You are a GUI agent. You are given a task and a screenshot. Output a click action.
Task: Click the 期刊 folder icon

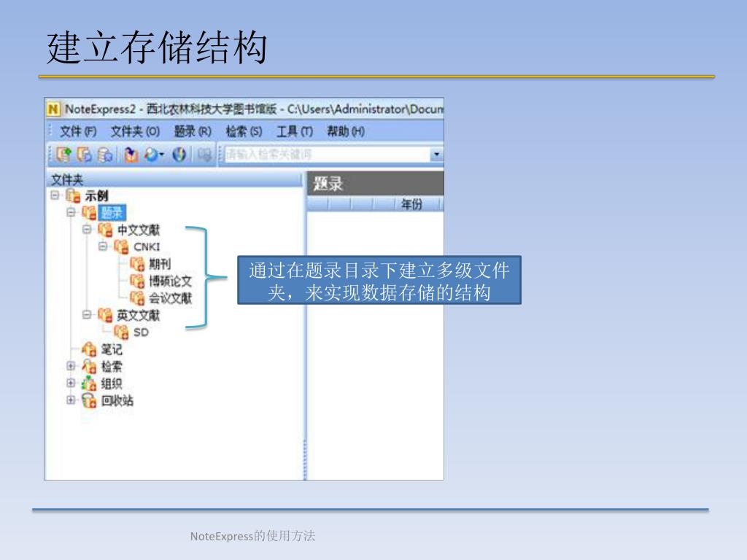pos(136,264)
